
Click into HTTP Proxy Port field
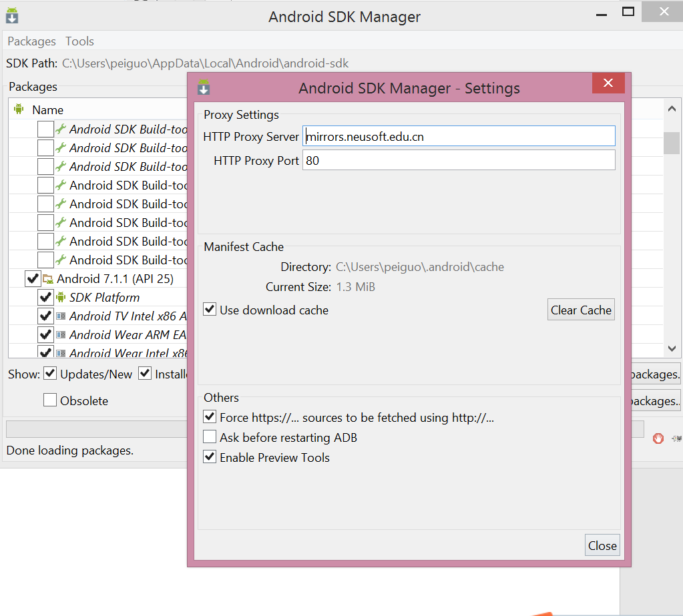point(459,160)
